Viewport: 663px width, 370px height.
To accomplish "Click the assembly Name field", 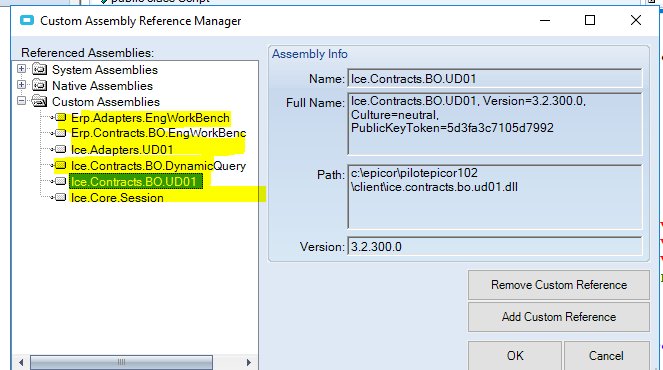I will [495, 79].
